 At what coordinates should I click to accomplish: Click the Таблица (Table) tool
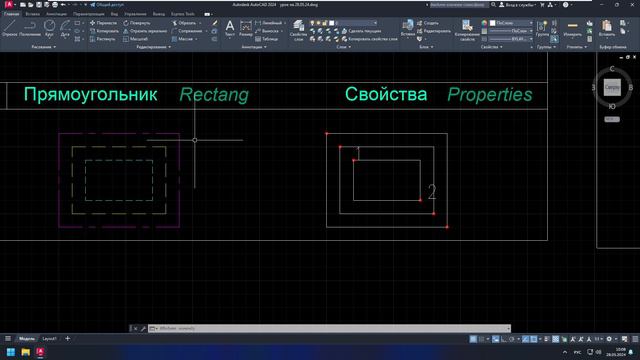pos(267,39)
